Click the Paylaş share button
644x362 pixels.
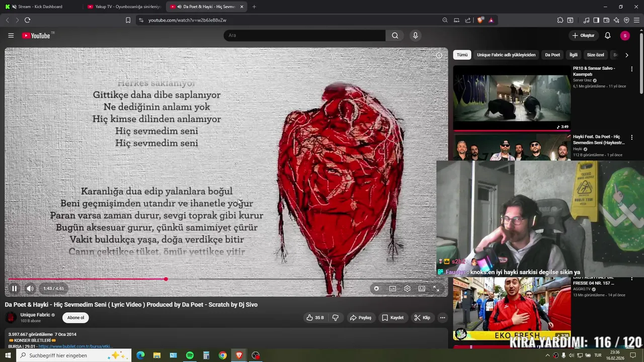[x=360, y=318]
